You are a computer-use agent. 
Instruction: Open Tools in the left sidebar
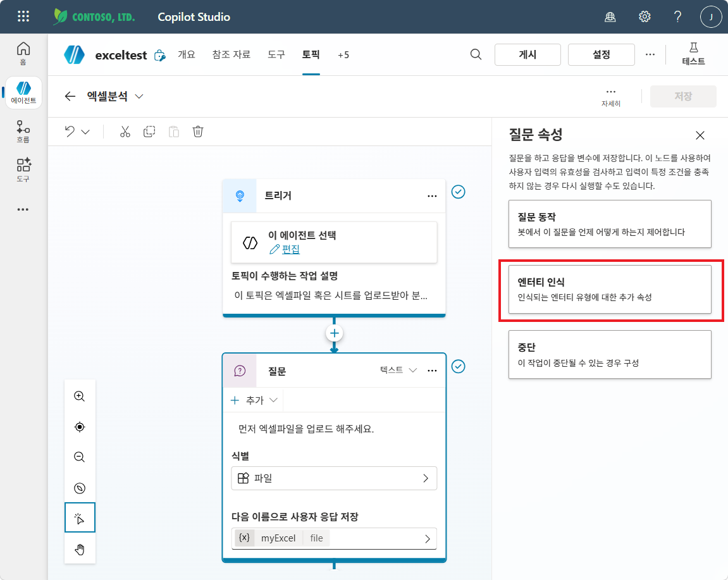pyautogui.click(x=23, y=170)
